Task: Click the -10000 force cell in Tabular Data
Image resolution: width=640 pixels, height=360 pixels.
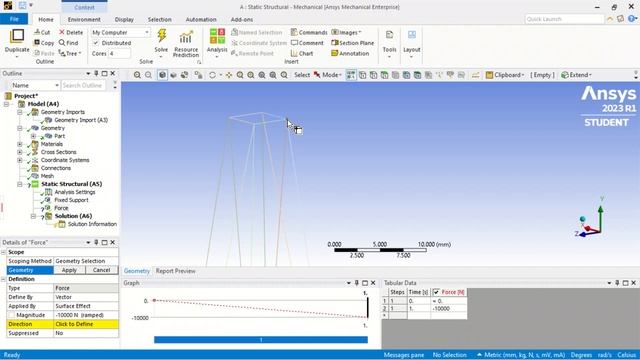Action: click(449, 309)
